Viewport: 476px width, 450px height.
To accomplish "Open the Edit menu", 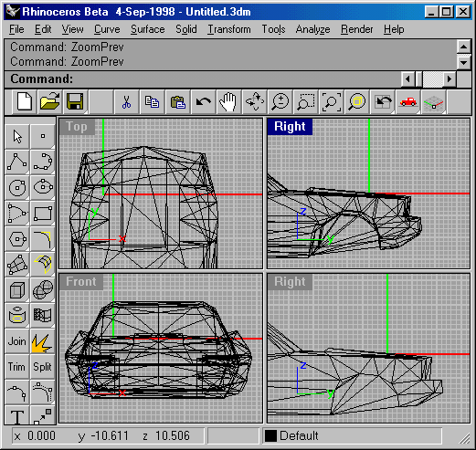I will coord(43,29).
